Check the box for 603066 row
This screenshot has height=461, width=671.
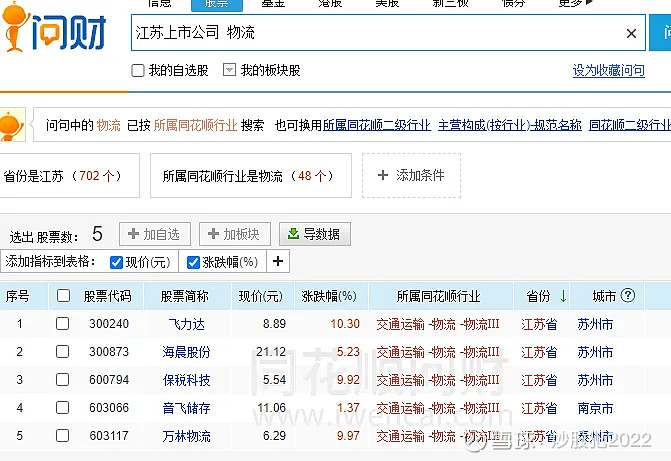click(62, 407)
